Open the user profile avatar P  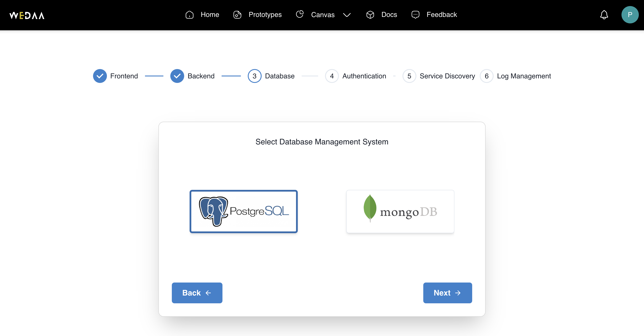coord(630,15)
